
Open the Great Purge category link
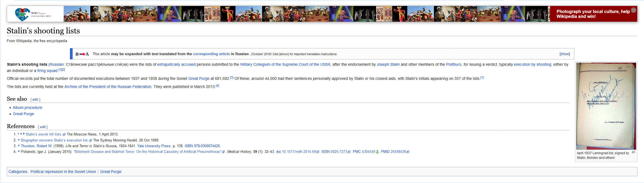[x=111, y=172]
